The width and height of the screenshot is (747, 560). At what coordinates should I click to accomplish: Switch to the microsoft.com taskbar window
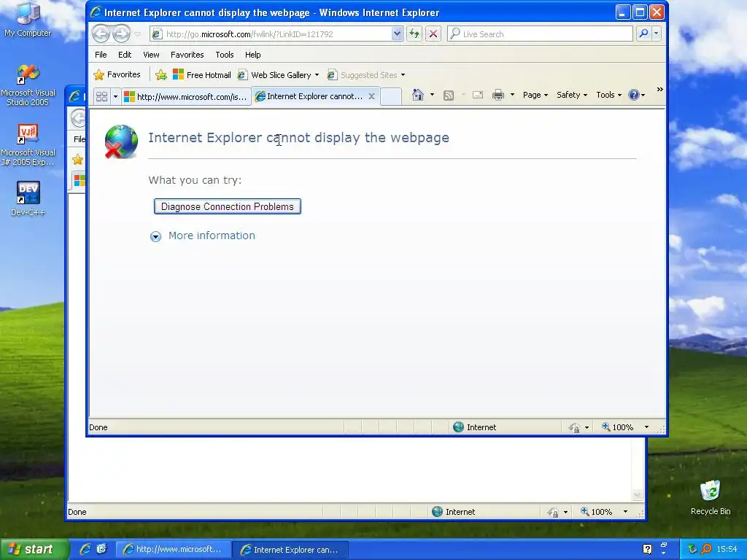[174, 550]
